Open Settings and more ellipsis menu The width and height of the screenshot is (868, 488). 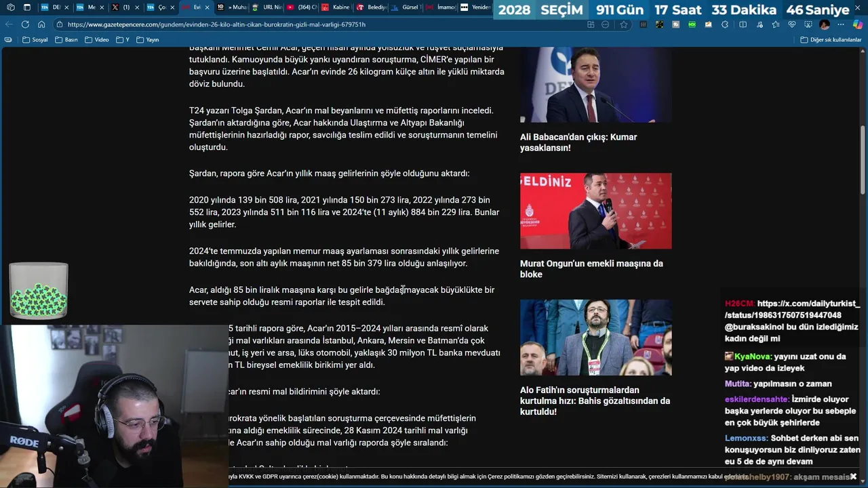[x=842, y=24]
